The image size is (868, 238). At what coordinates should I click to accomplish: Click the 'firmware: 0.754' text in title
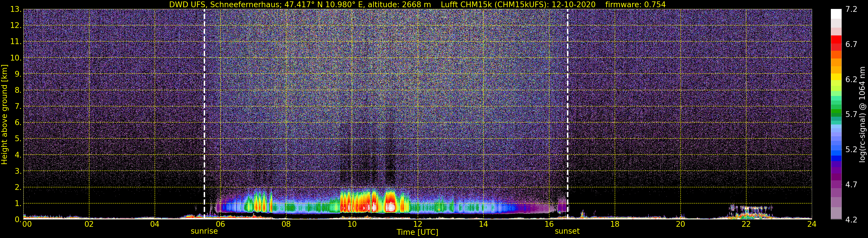[x=635, y=4]
